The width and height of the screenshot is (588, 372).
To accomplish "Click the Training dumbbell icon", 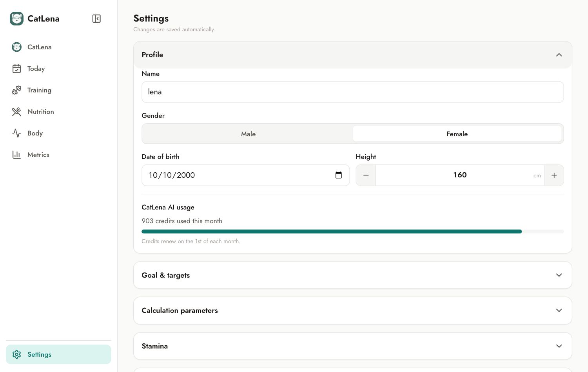I will point(16,90).
